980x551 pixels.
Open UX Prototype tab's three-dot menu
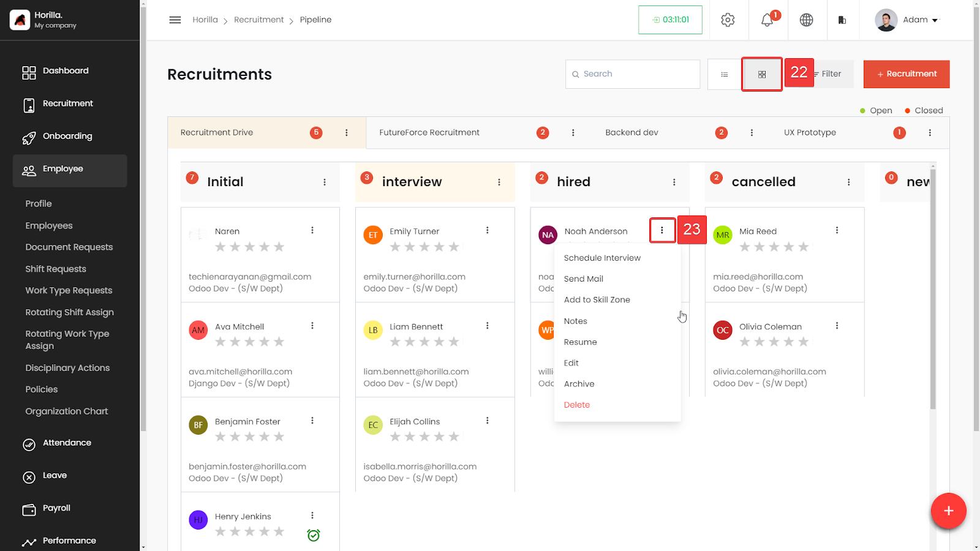[930, 133]
